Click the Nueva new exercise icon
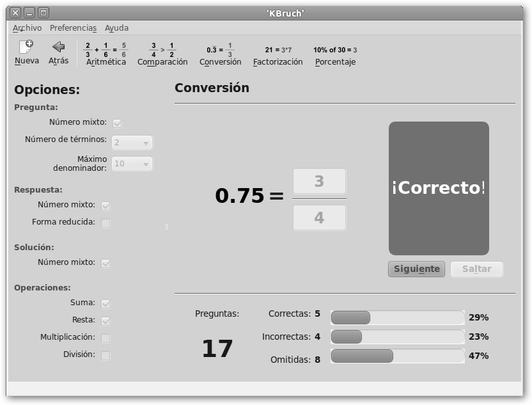This screenshot has width=532, height=405. point(26,47)
